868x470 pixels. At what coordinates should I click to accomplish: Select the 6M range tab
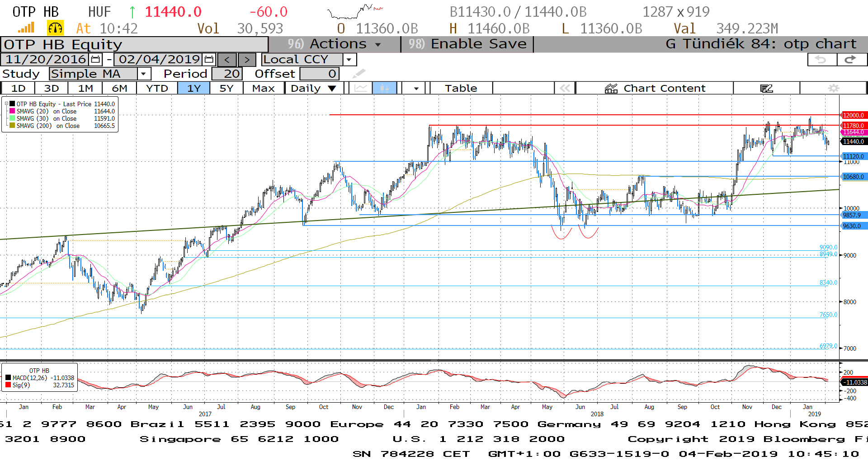click(x=119, y=88)
